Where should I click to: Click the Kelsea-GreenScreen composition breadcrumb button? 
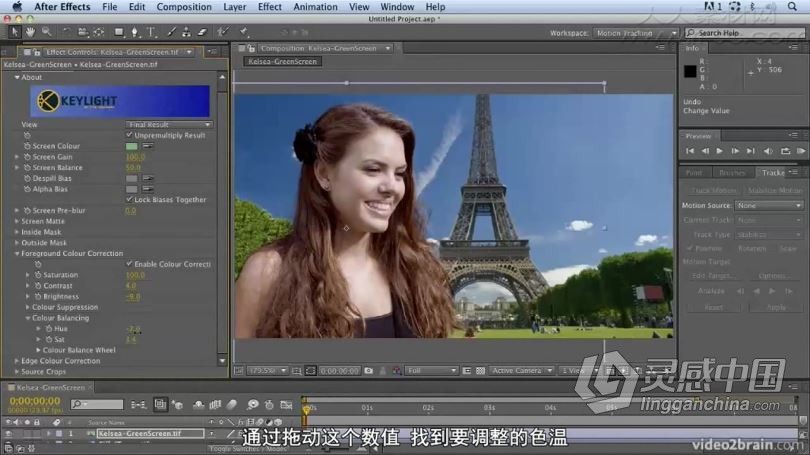click(x=283, y=61)
